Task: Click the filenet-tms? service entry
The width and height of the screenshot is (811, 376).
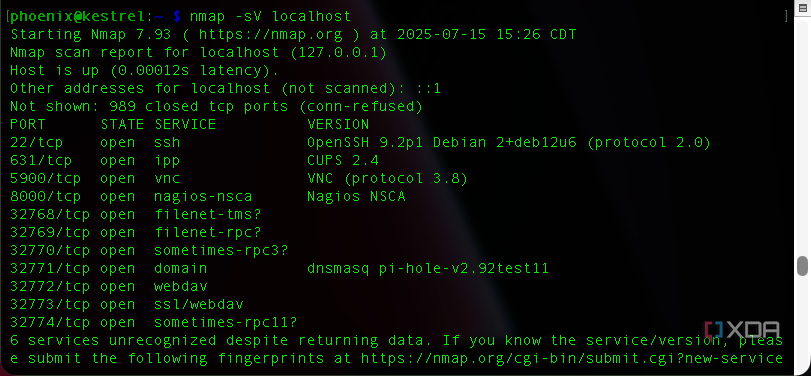Action: pyautogui.click(x=208, y=214)
